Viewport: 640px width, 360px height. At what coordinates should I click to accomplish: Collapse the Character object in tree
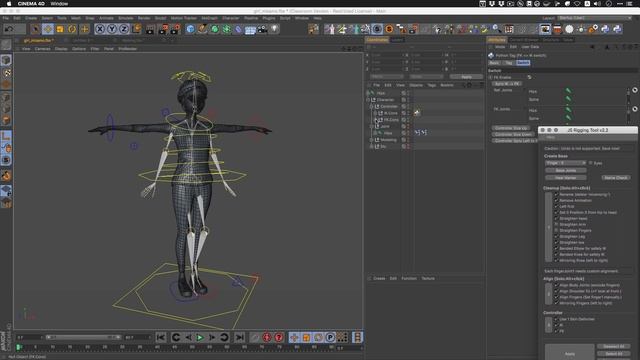click(368, 100)
